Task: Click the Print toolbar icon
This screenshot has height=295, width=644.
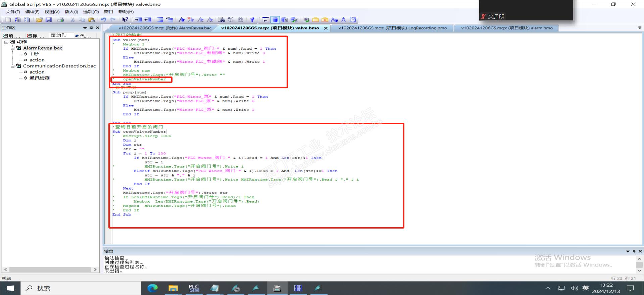Action: coord(60,19)
